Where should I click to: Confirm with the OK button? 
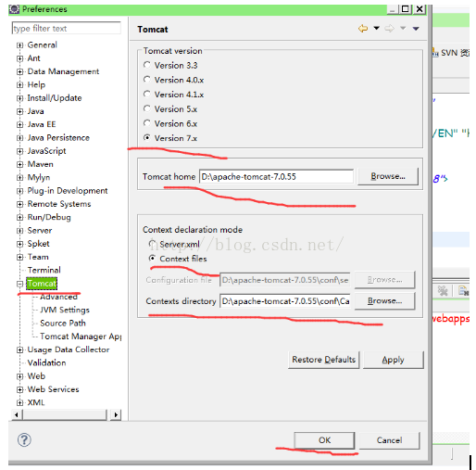click(324, 440)
